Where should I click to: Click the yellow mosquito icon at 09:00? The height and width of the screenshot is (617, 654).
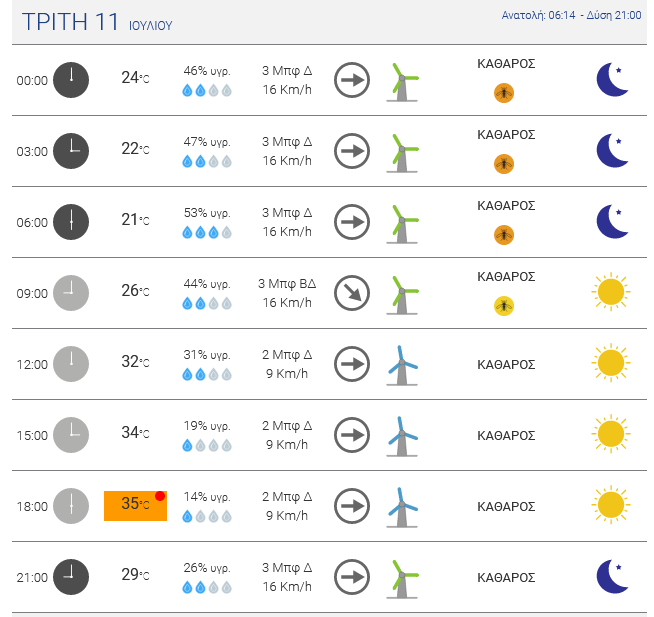(x=505, y=306)
